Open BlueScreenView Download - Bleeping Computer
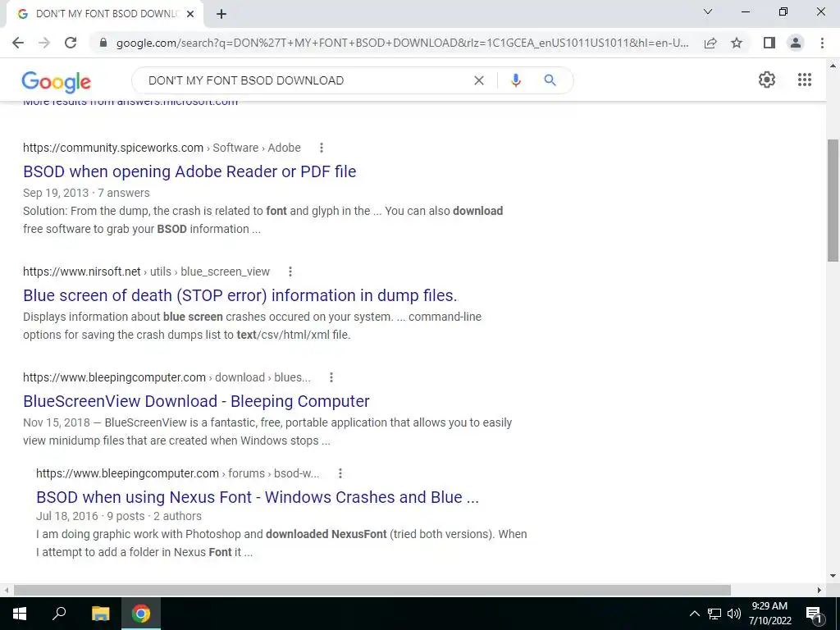 pos(196,401)
